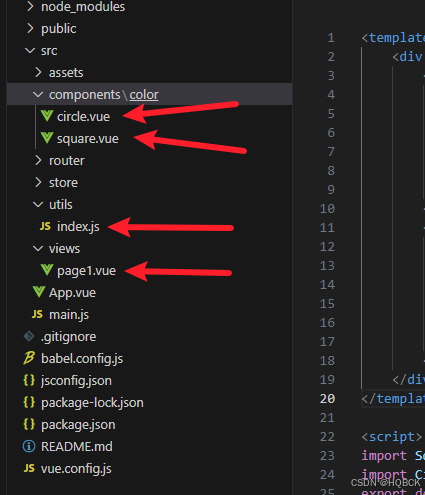The image size is (425, 495).
Task: Open main.js file
Action: [x=69, y=315]
